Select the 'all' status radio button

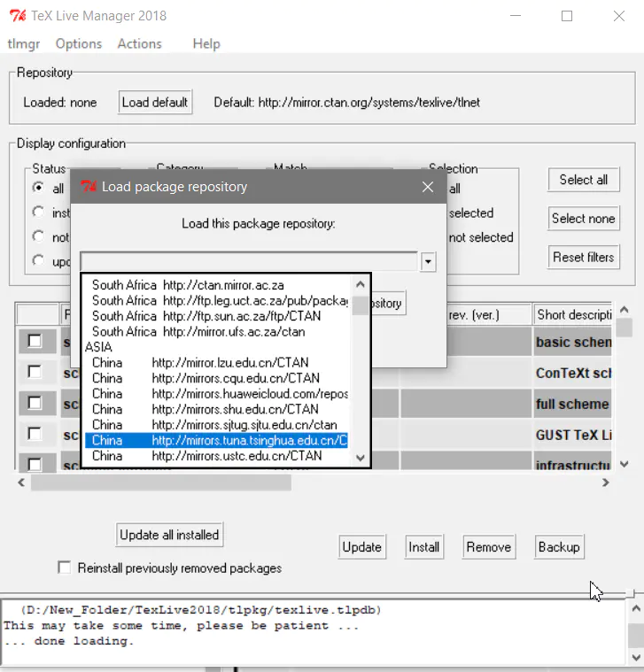(x=38, y=188)
